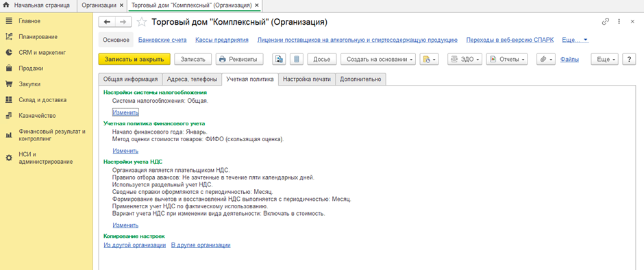Click heading Копирование настроек
Image resolution: width=644 pixels, height=270 pixels.
[134, 236]
